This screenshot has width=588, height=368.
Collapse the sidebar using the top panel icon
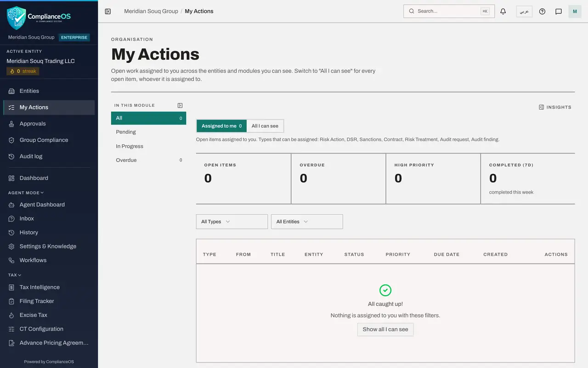(x=108, y=11)
